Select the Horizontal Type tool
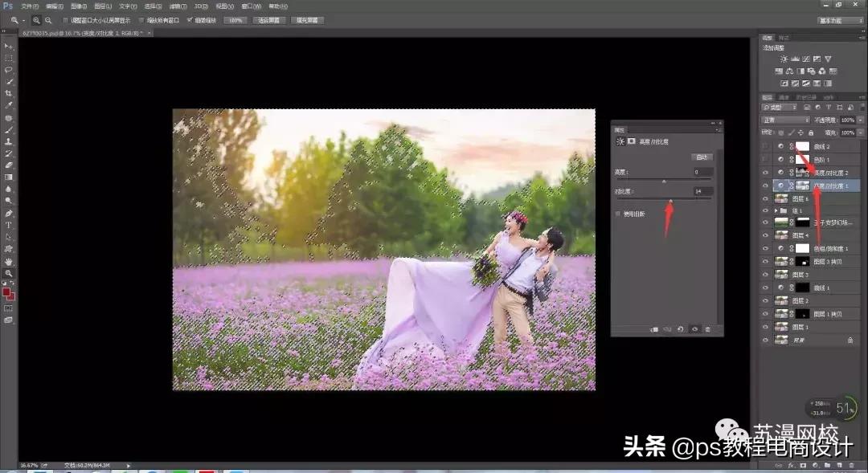This screenshot has height=473, width=868. tap(9, 225)
